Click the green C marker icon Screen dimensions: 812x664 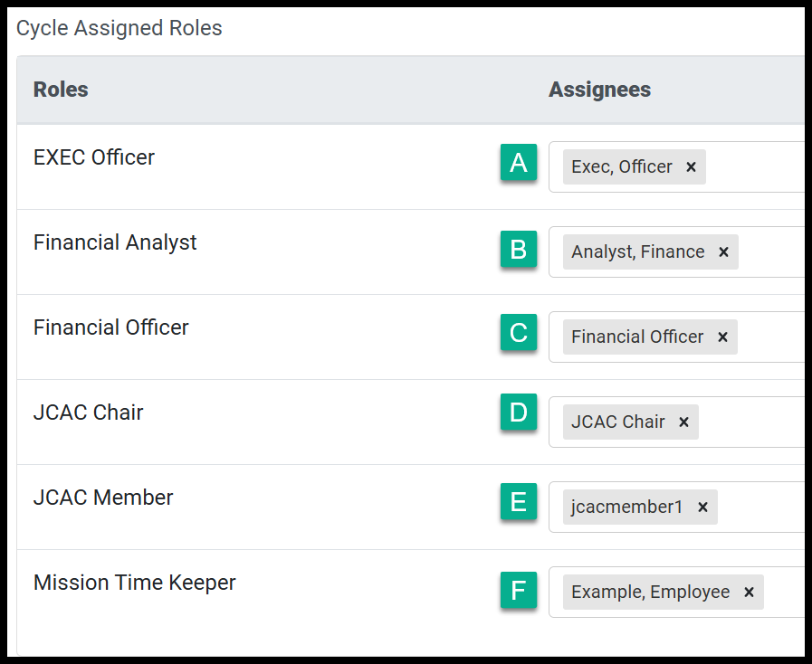519,332
